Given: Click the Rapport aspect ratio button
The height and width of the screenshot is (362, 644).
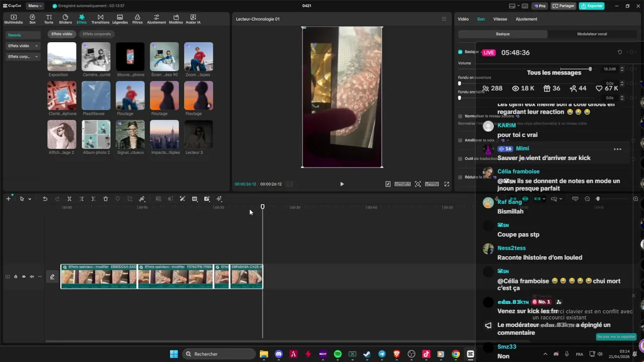Looking at the screenshot, I should [x=432, y=184].
